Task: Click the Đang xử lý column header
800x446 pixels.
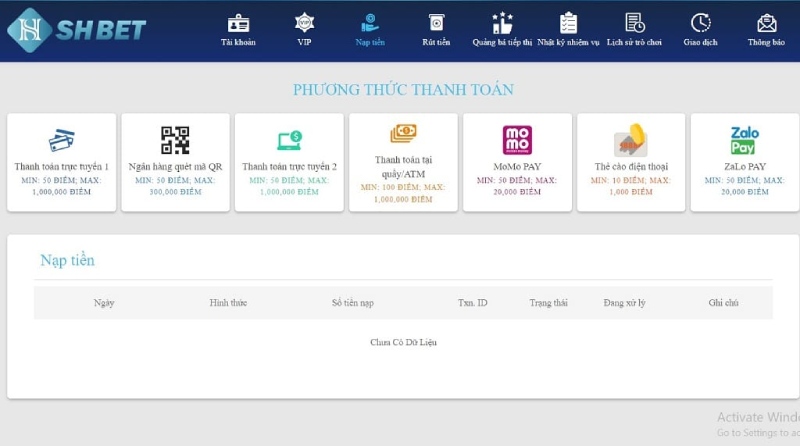Action: pyautogui.click(x=624, y=303)
